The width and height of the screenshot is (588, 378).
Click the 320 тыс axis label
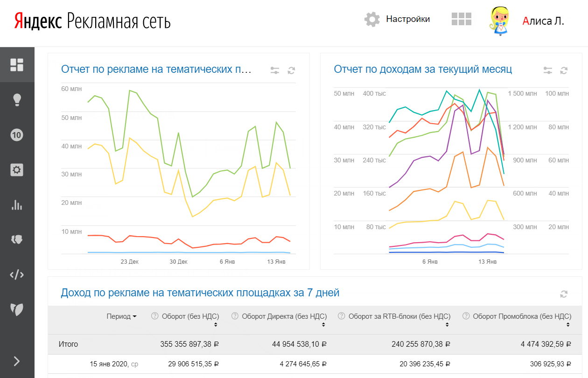tap(374, 127)
